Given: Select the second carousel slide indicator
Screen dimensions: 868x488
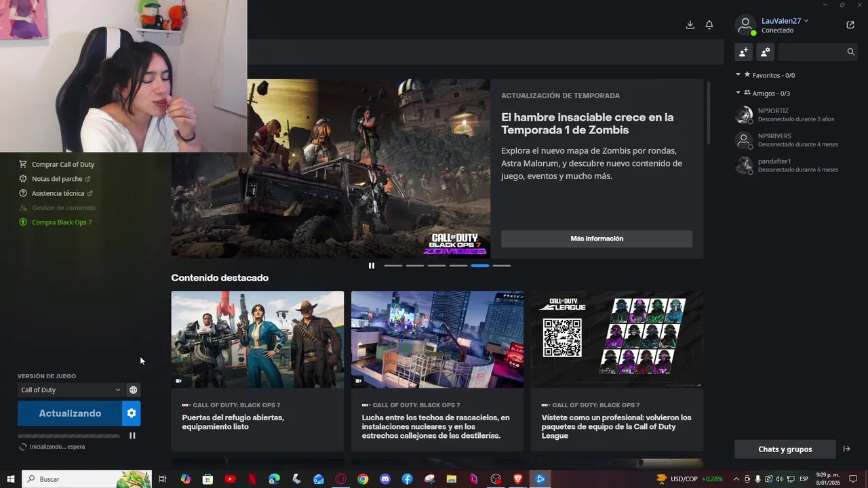Looking at the screenshot, I should [414, 266].
